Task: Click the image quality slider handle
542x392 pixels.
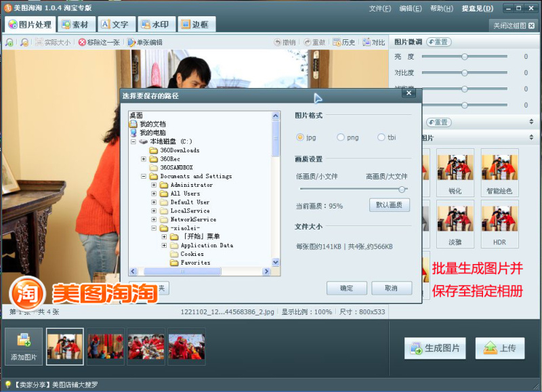Action: coord(402,190)
